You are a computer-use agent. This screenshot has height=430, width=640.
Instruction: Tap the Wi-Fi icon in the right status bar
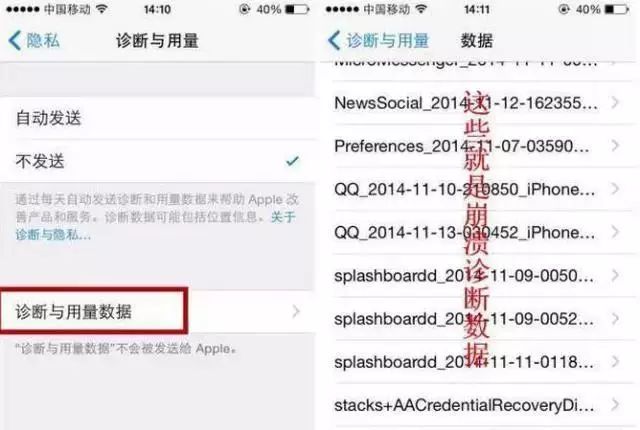coord(421,9)
